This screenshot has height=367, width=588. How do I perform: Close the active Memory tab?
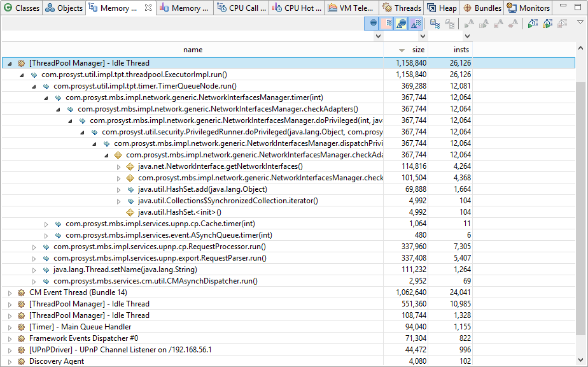148,8
